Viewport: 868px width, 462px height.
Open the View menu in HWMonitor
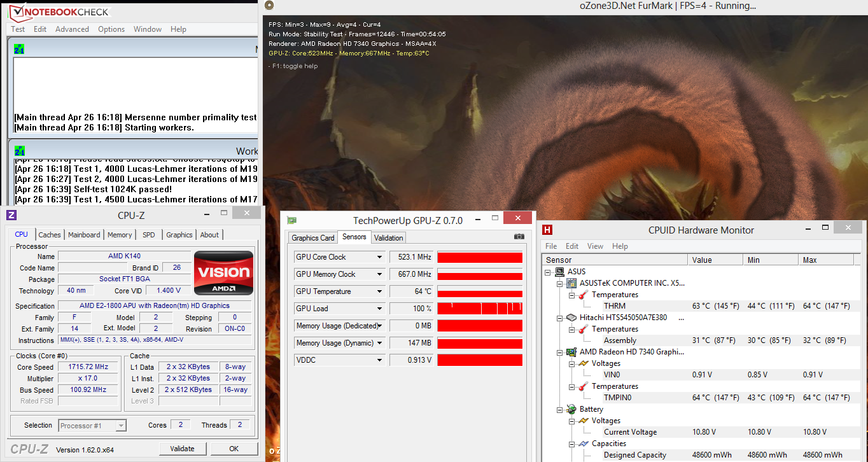pos(595,246)
